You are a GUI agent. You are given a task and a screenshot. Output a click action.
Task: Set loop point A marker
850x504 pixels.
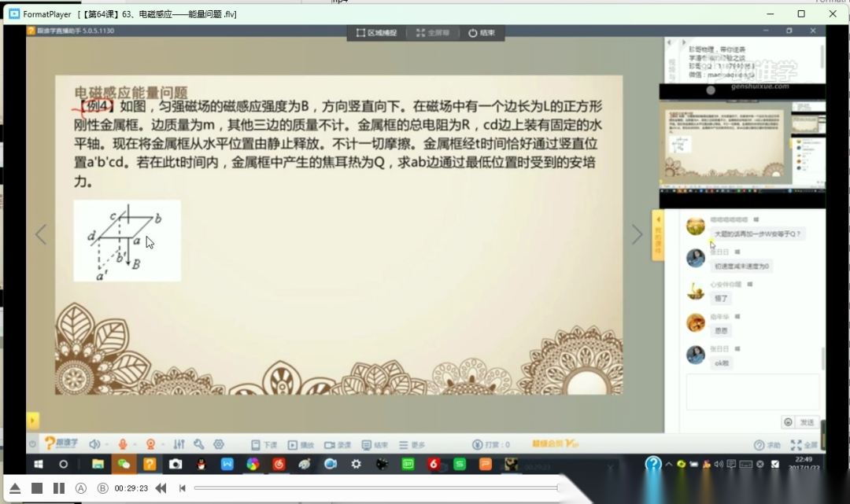click(81, 488)
